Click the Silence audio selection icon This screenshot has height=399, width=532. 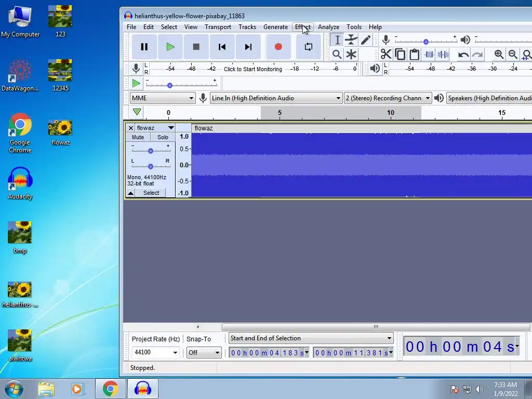coord(443,54)
